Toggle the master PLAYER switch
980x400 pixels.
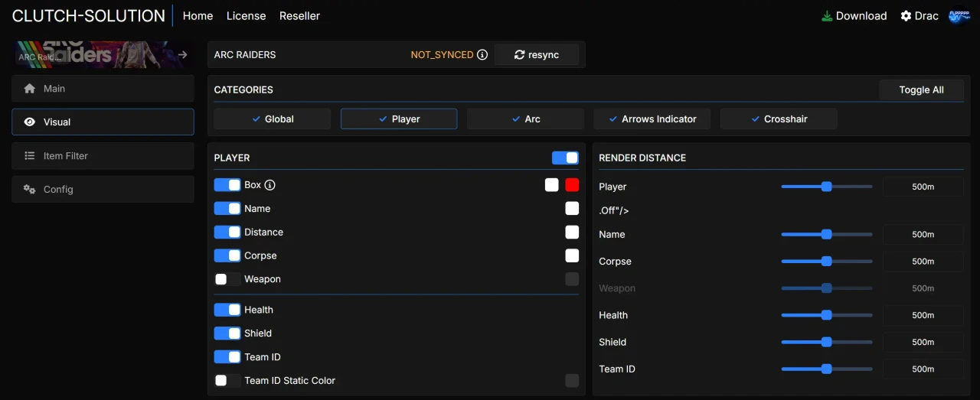tap(565, 158)
